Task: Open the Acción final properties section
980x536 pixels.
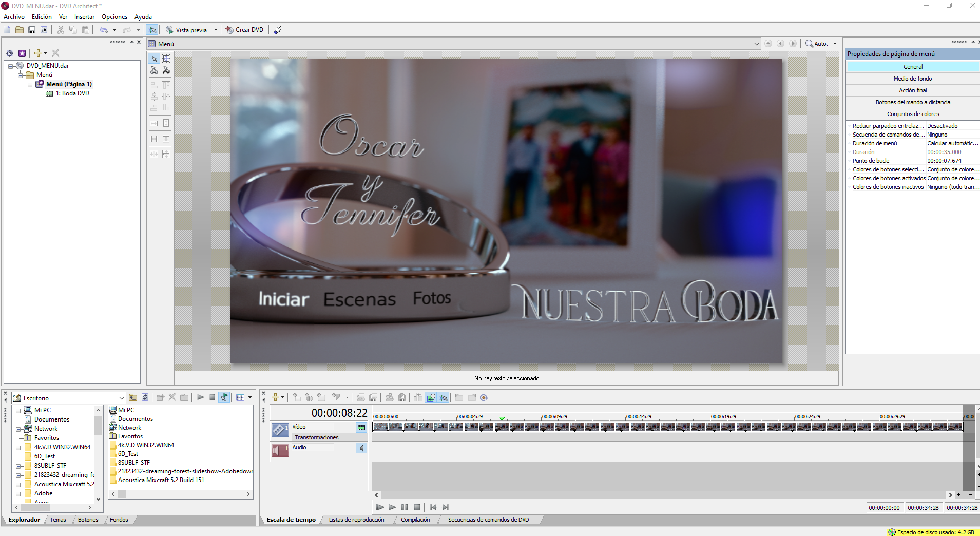Action: click(x=913, y=90)
